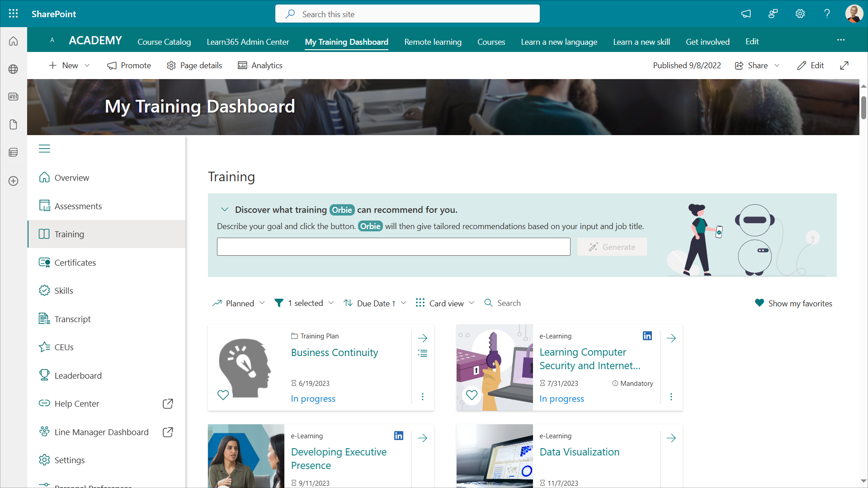
Task: Open the Developing Executive Presence course link
Action: [x=339, y=458]
